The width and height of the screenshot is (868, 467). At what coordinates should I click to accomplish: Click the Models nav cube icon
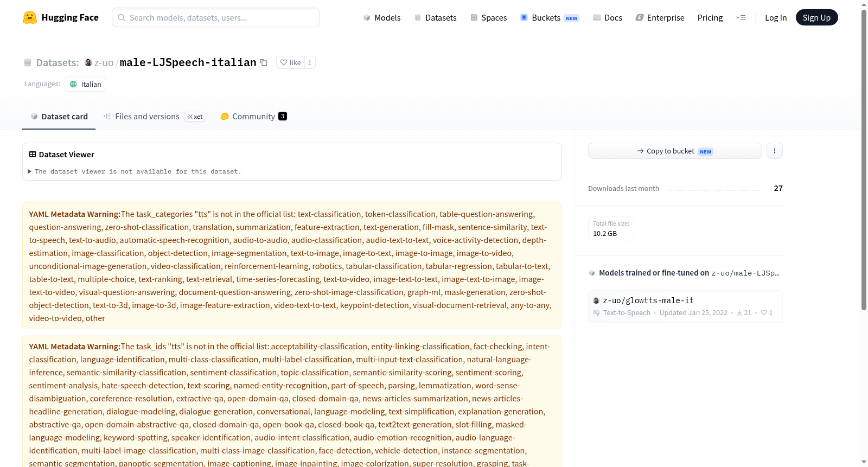tap(367, 18)
